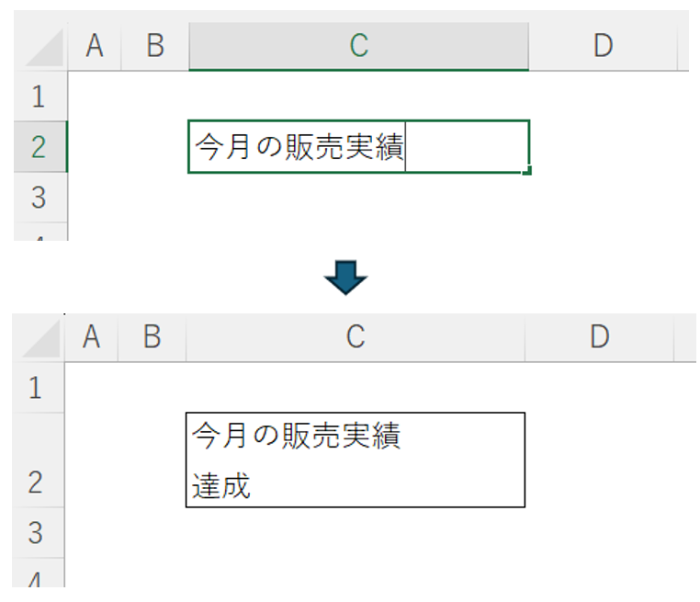
Task: Select column A header in the lower sheet
Action: coord(91,337)
